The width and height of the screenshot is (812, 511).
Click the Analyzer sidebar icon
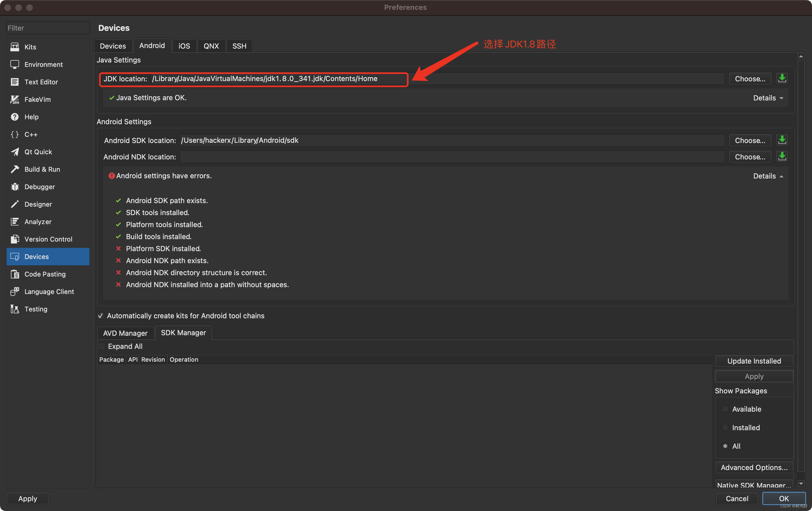point(15,222)
